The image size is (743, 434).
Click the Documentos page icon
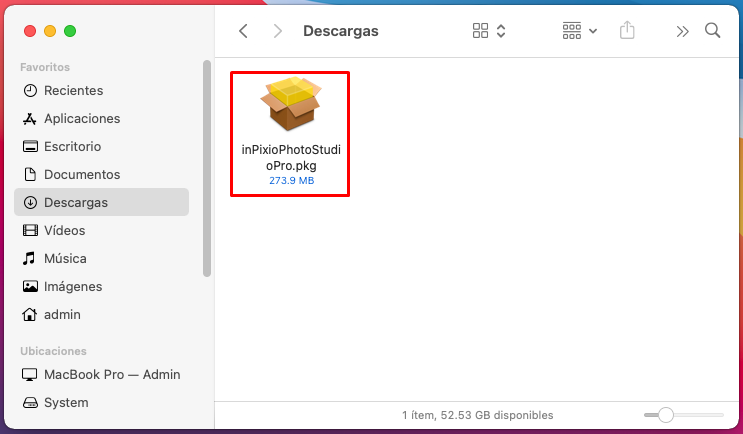click(30, 174)
